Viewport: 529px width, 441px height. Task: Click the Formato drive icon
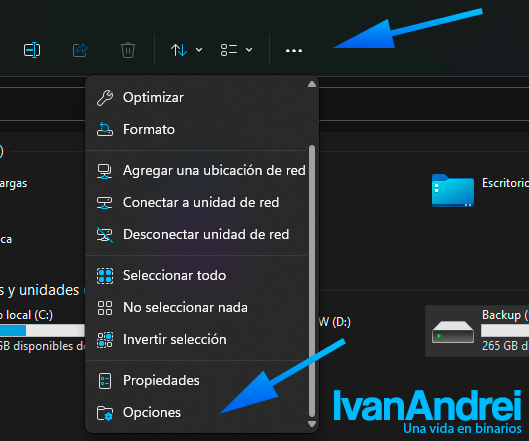click(105, 130)
